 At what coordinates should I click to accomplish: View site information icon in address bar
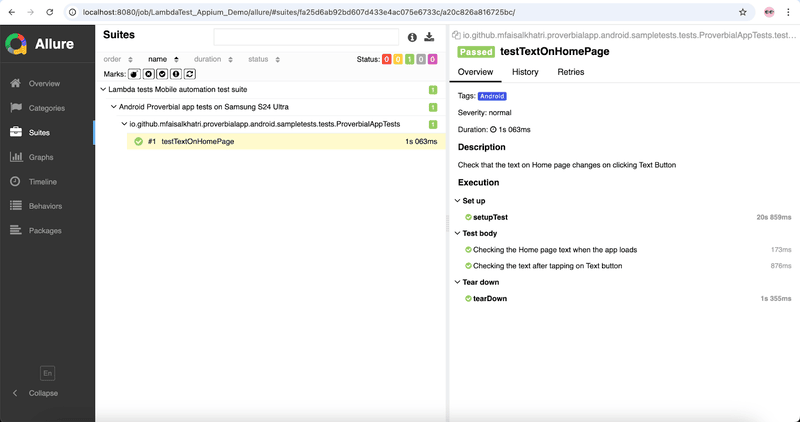click(72, 12)
